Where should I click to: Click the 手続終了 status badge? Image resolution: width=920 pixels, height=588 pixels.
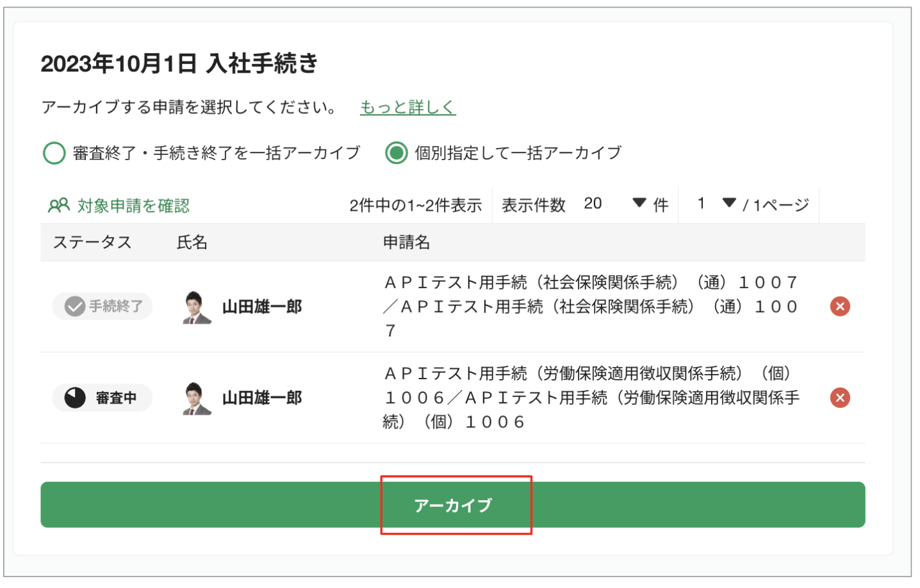(103, 306)
